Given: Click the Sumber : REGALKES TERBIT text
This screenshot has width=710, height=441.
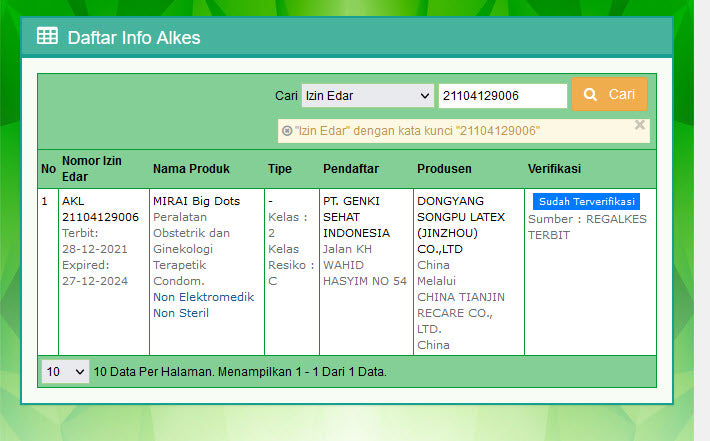Looking at the screenshot, I should tap(587, 227).
